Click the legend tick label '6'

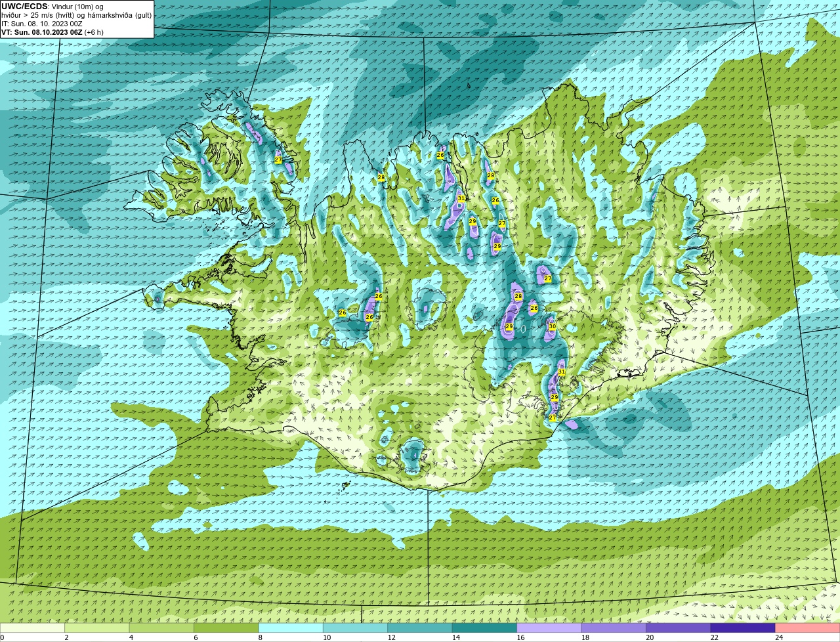[x=195, y=637]
